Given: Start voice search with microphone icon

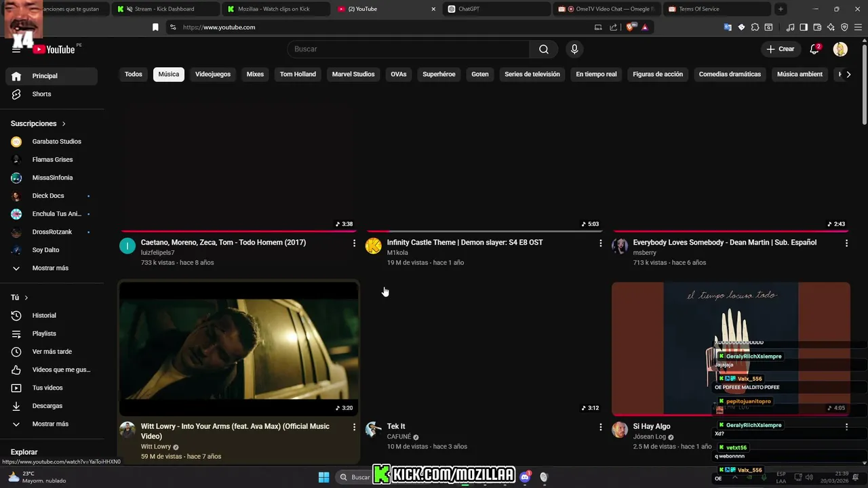Looking at the screenshot, I should click(574, 49).
